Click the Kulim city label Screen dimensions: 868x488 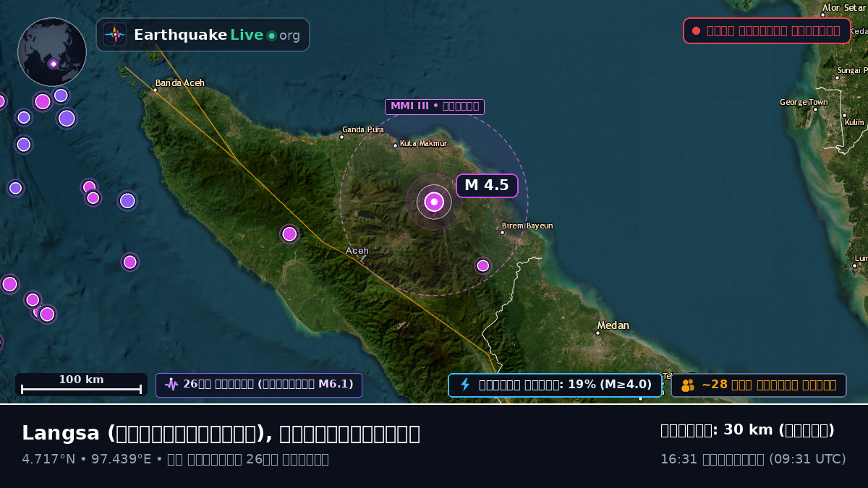coord(854,122)
